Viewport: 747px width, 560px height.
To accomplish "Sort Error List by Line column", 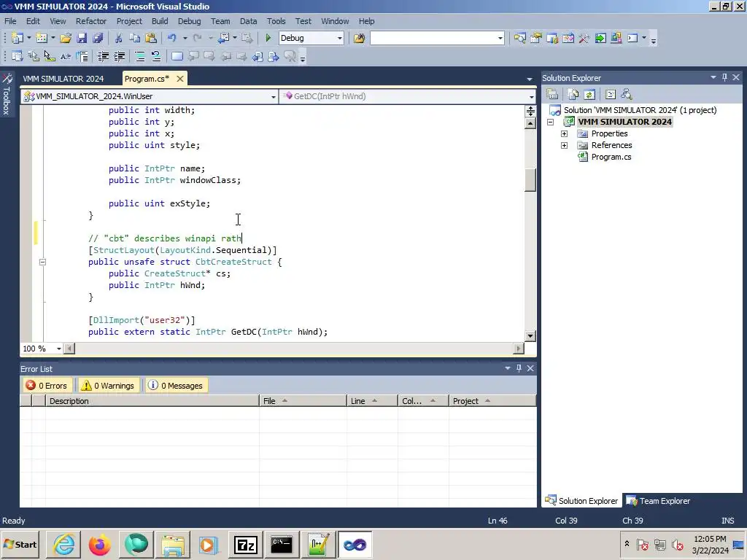I will coord(372,401).
